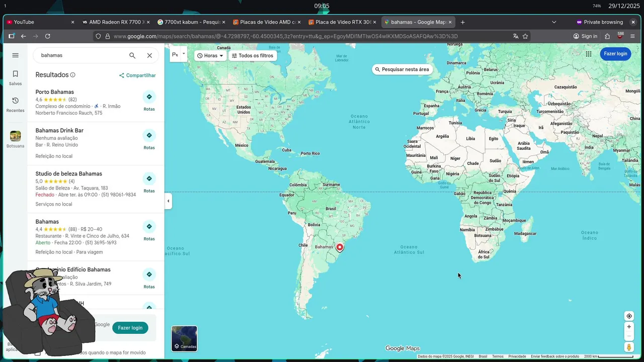Switch to the 7700xt kabum tab
The height and width of the screenshot is (362, 644).
coord(191,22)
